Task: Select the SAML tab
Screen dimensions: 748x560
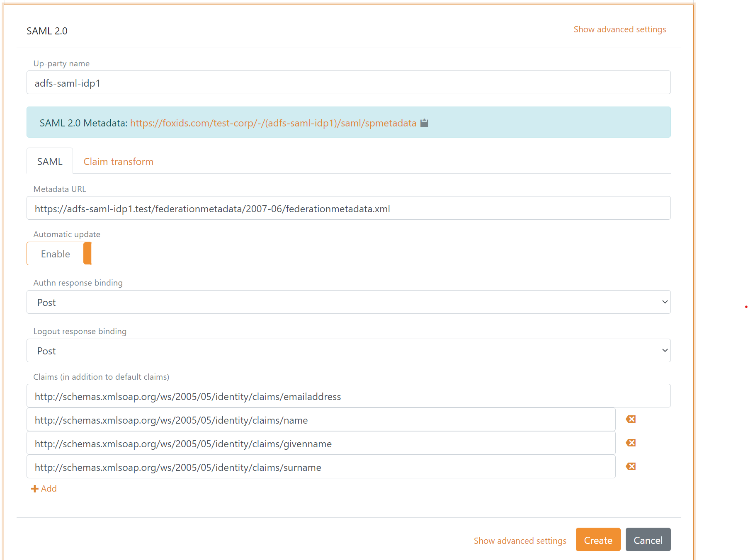Action: 49,161
